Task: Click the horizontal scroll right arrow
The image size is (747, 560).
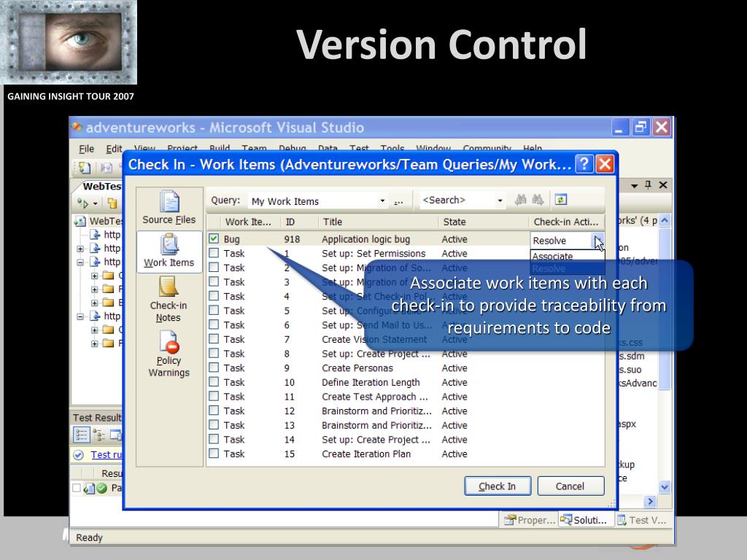Action: tap(650, 501)
